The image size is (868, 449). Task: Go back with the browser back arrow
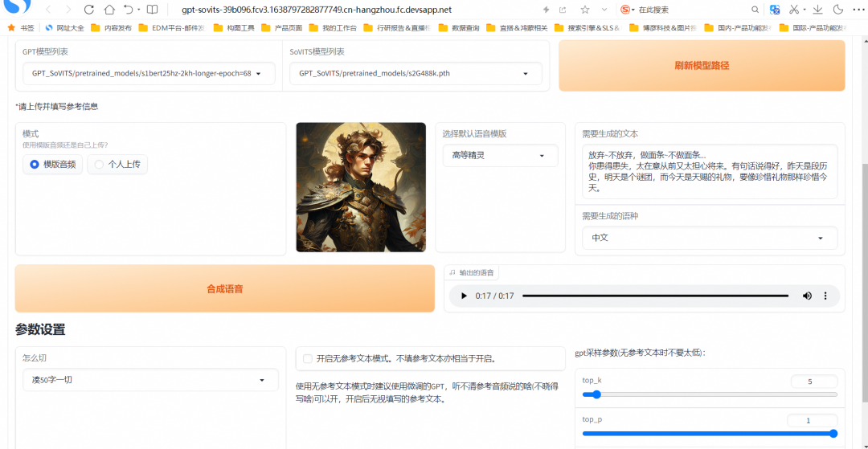[48, 10]
